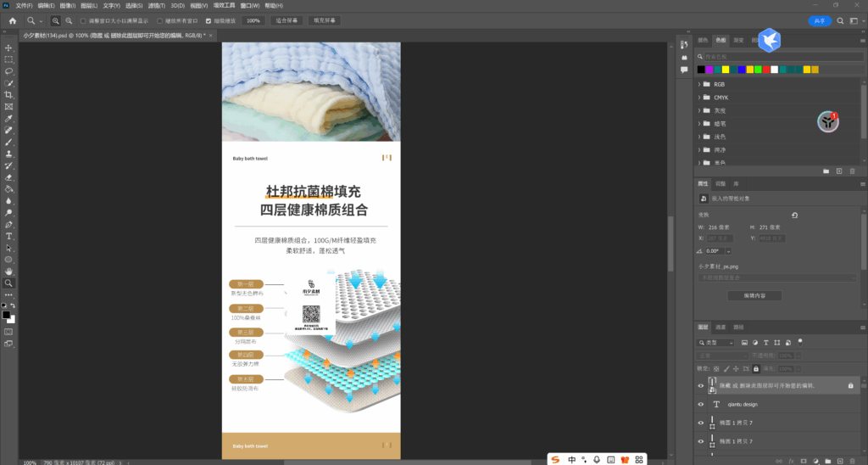Click the foreground color box
This screenshot has width=868, height=465.
[x=6, y=315]
